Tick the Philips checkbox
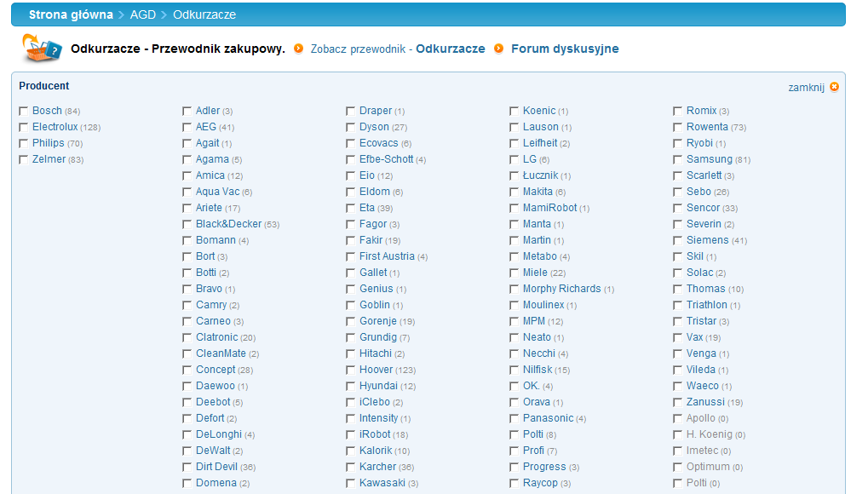Image resolution: width=868 pixels, height=494 pixels. coord(23,143)
